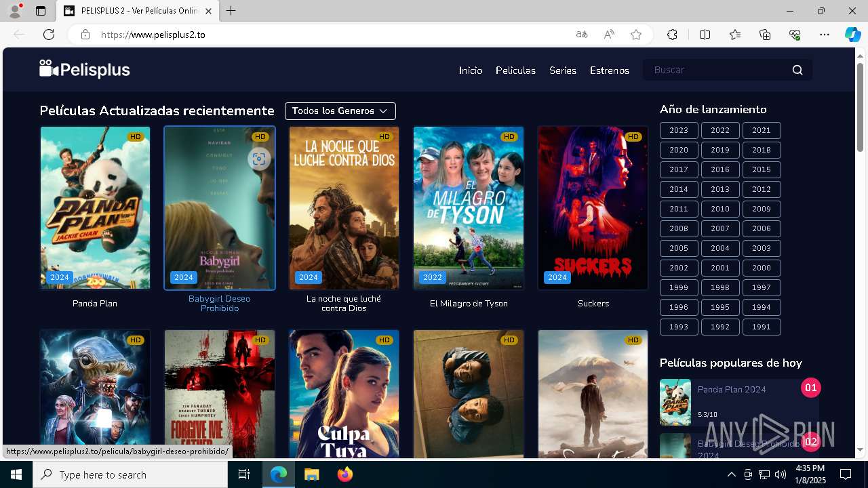868x488 pixels.
Task: Filter by year 2006
Action: pos(762,228)
